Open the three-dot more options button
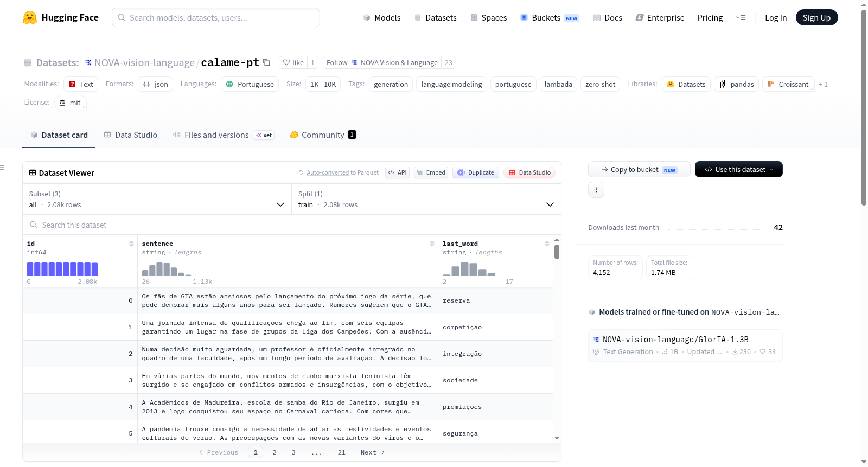Viewport: 868px width, 467px height. pos(596,190)
